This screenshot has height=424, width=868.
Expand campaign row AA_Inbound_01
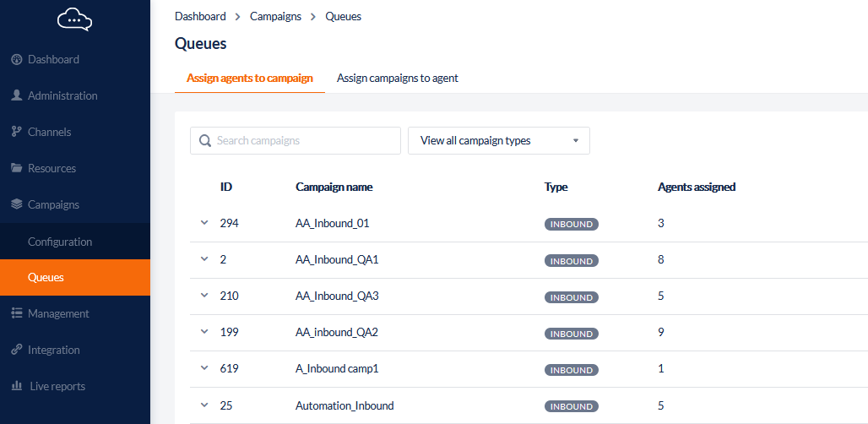click(203, 223)
